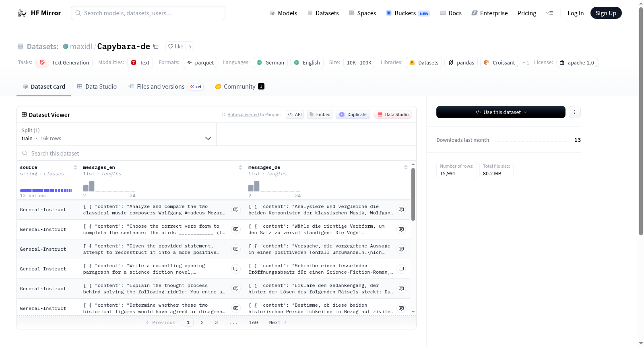
Task: Go to Datasets in the navigation
Action: [x=323, y=13]
